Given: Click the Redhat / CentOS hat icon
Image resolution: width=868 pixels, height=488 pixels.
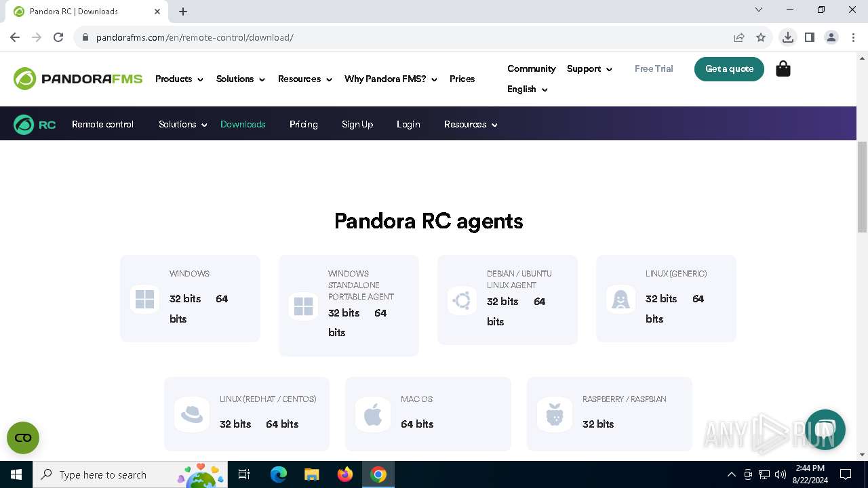Looking at the screenshot, I should pyautogui.click(x=192, y=414).
